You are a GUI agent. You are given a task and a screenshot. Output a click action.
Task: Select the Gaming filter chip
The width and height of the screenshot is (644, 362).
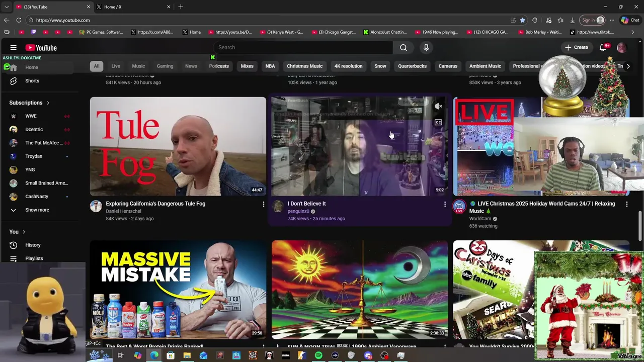tap(165, 66)
